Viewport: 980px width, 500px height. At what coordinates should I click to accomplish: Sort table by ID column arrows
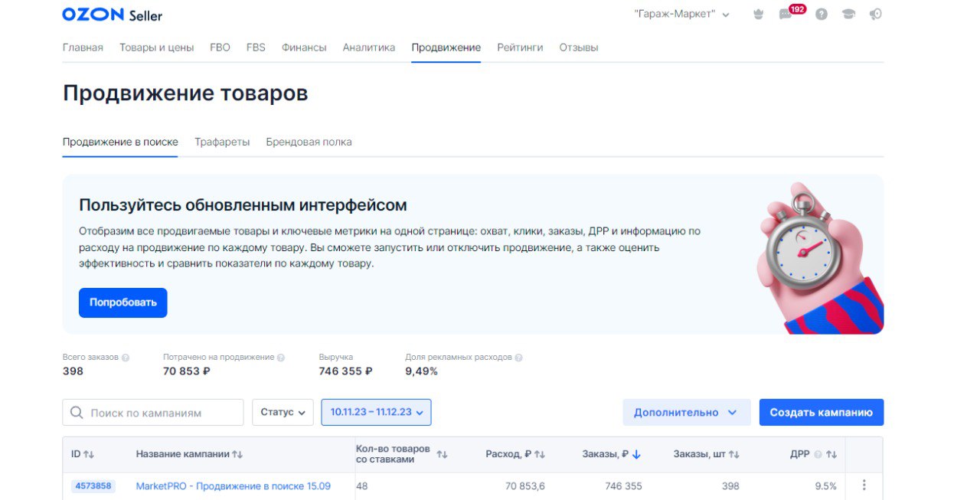click(89, 455)
